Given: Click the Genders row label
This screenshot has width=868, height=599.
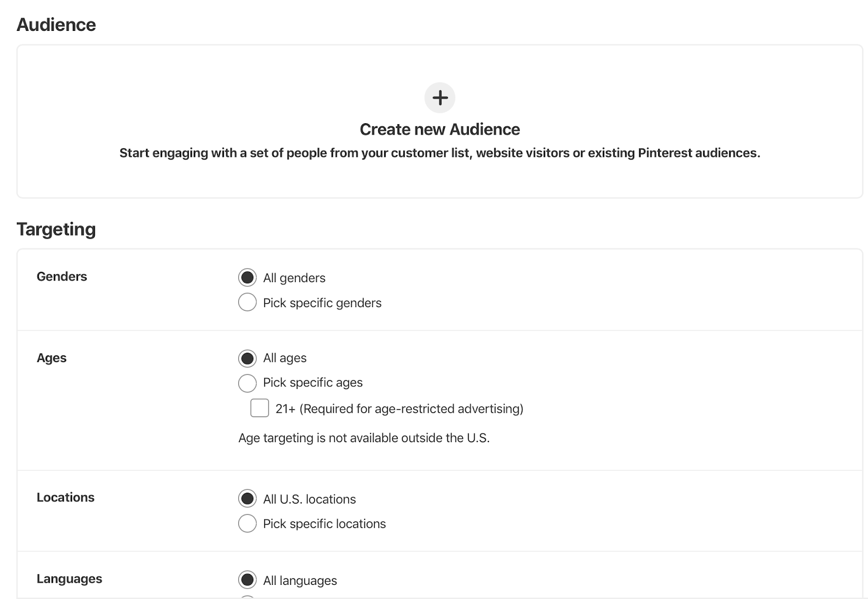Looking at the screenshot, I should click(62, 277).
